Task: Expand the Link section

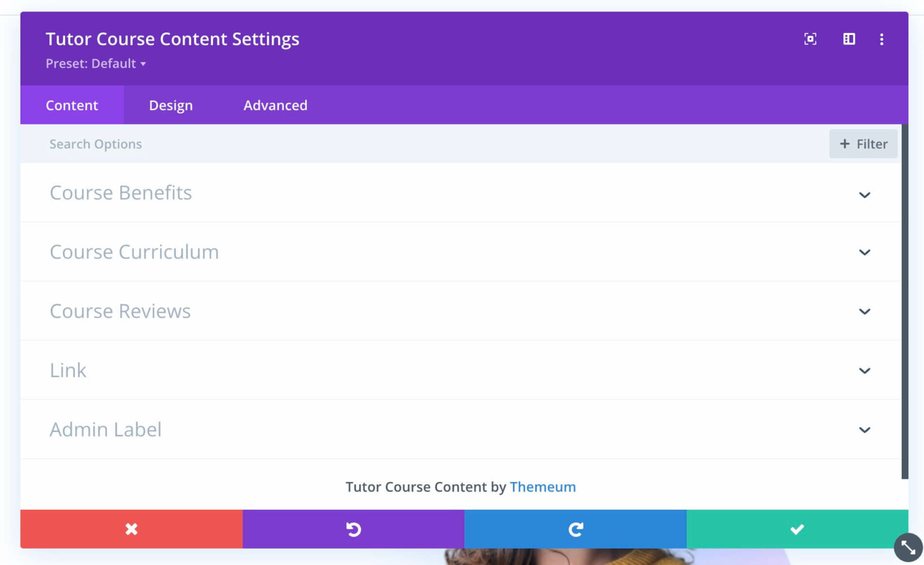Action: point(864,371)
